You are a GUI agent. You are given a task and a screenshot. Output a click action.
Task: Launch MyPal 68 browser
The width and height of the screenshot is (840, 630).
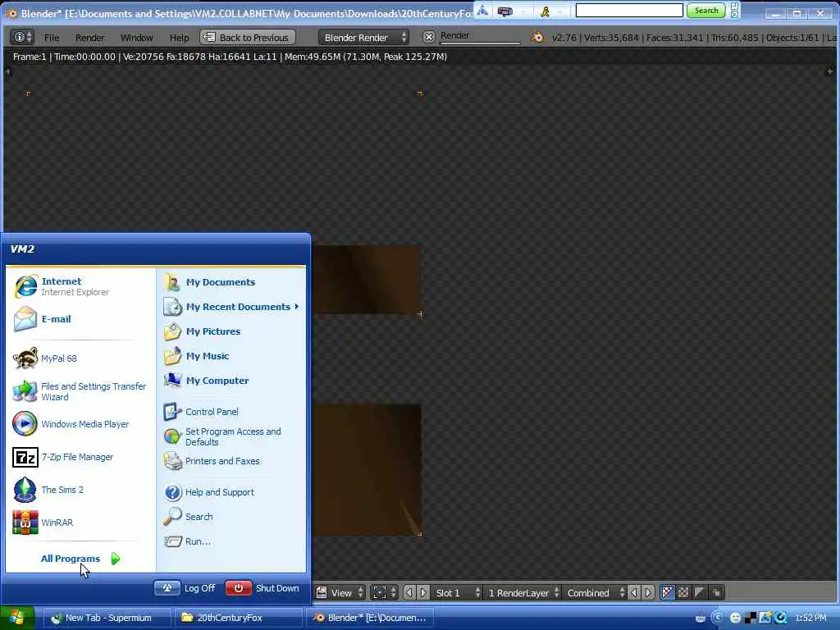tap(80, 358)
